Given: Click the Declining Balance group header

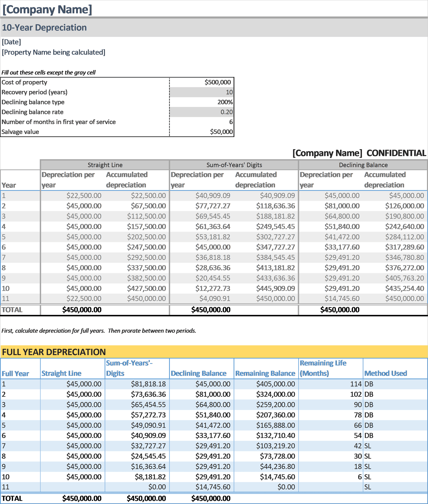Looking at the screenshot, I should [363, 165].
